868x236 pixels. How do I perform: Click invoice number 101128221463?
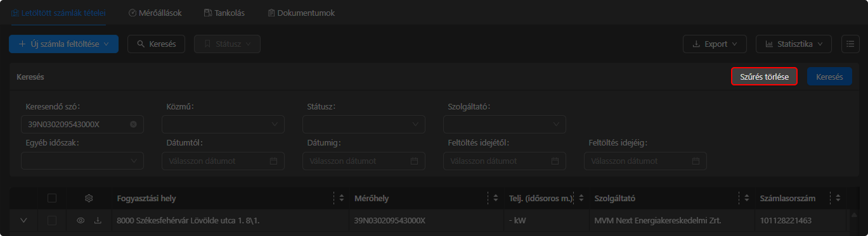coord(786,221)
